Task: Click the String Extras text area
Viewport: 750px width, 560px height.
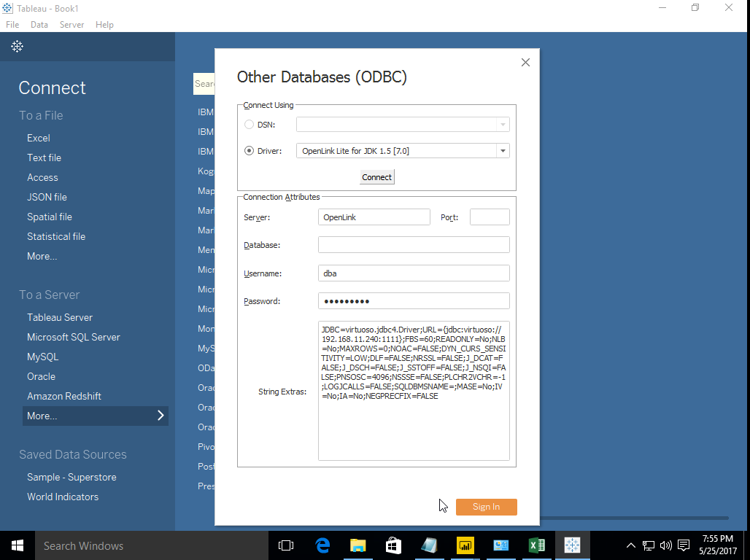Action: (x=414, y=391)
